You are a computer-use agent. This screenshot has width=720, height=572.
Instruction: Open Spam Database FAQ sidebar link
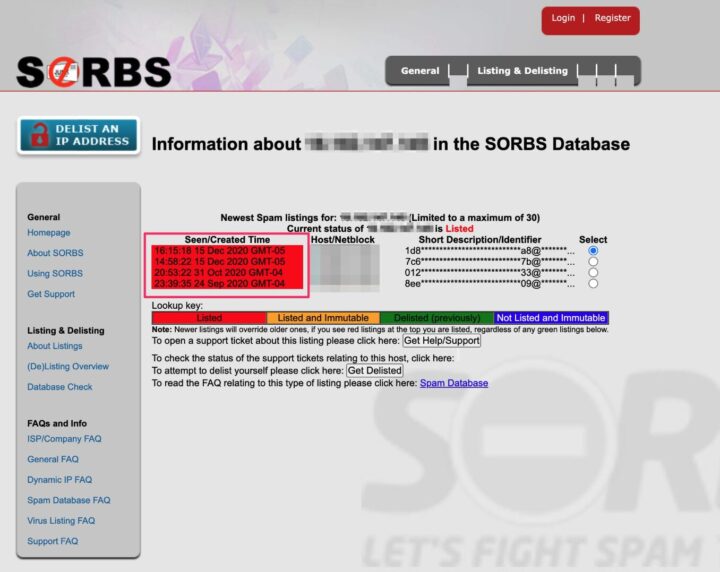pyautogui.click(x=69, y=500)
